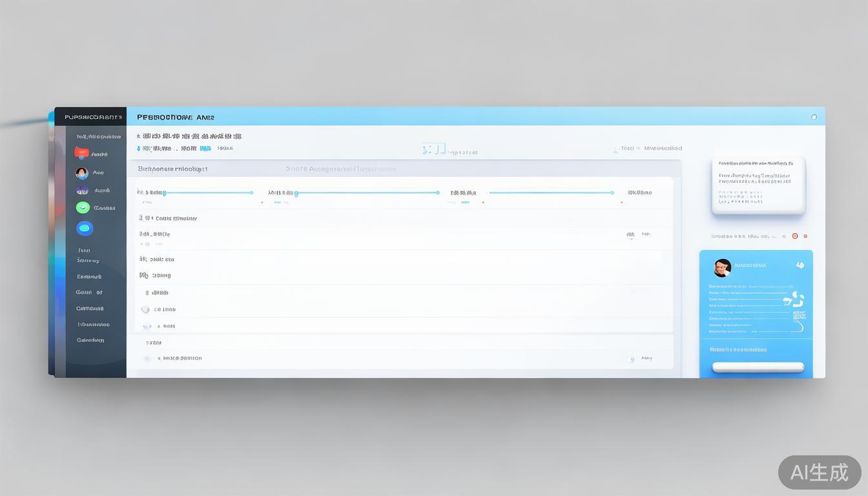Screen dimensions: 868x496
Task: Click the profile photo in the blue card
Action: tap(722, 267)
